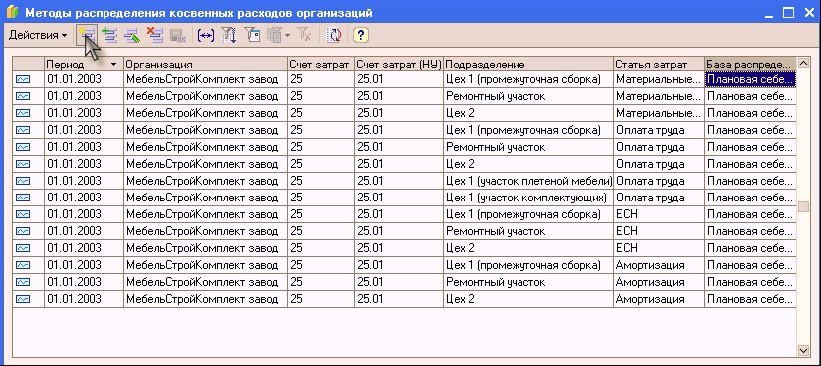Click the Edit record pencil icon
The image size is (821, 366).
pos(132,35)
